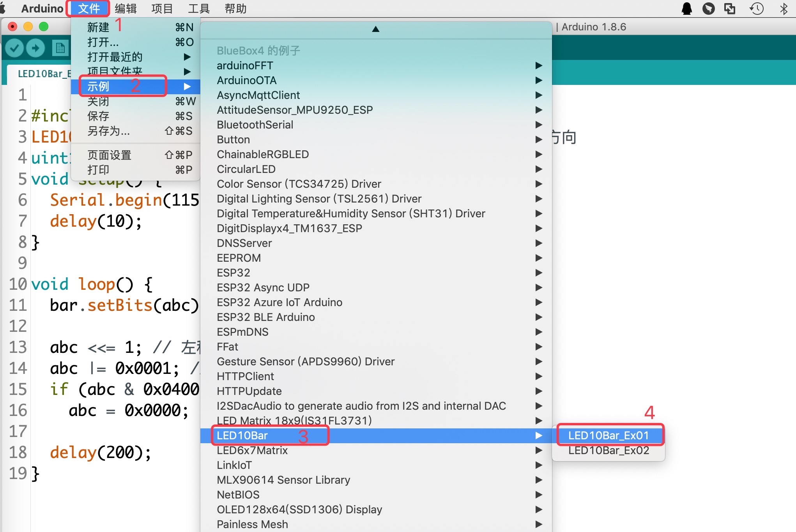This screenshot has height=532, width=796.
Task: Click the QQ penguin menu bar icon
Action: pos(687,9)
